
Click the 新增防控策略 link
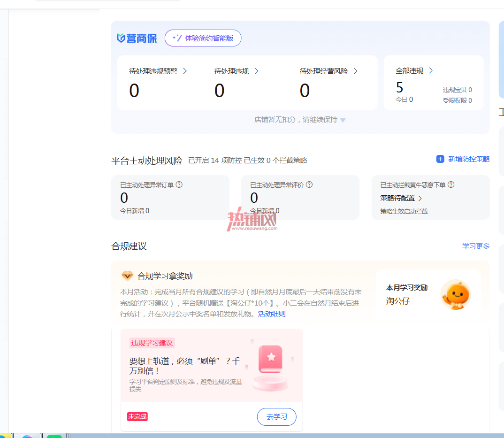(x=469, y=159)
